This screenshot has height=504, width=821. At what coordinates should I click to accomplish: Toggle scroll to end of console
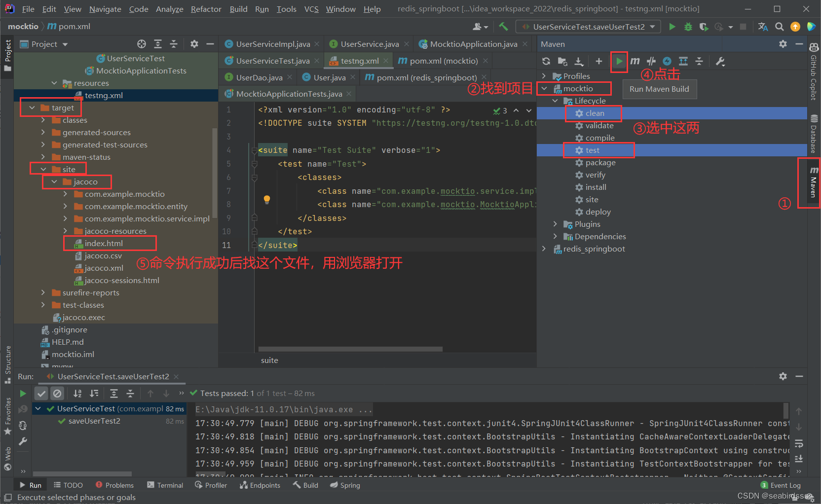click(x=799, y=459)
